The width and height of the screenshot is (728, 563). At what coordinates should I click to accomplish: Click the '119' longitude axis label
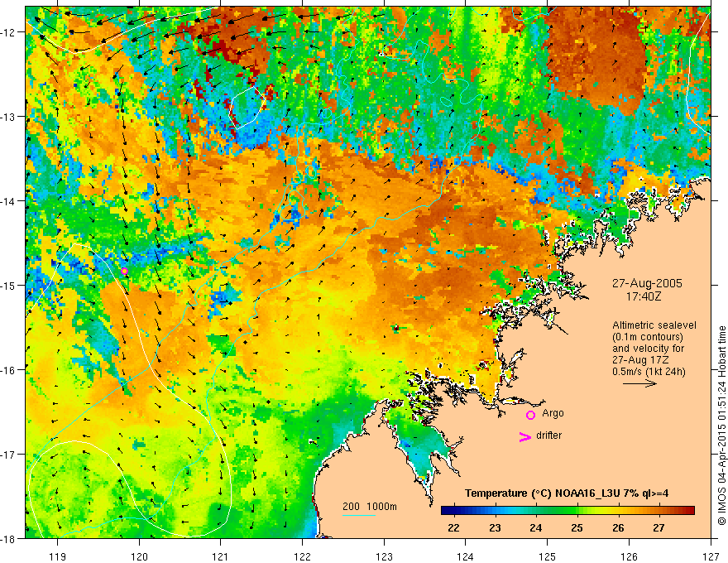pyautogui.click(x=58, y=556)
